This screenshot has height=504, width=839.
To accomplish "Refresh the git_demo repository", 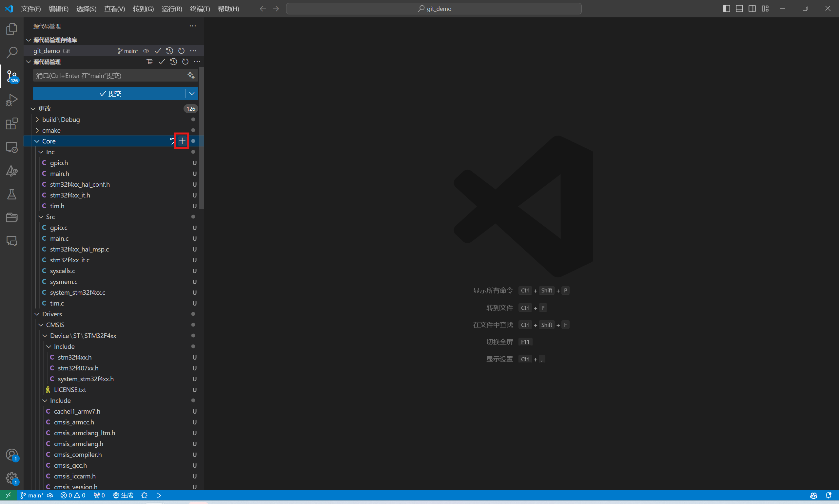I will [x=182, y=51].
